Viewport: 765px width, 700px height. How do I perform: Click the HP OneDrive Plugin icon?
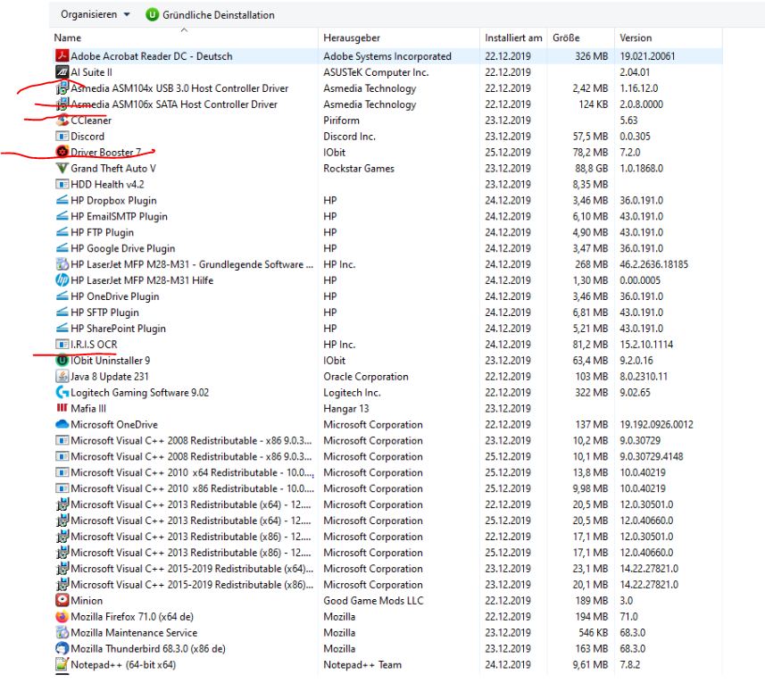click(x=62, y=296)
